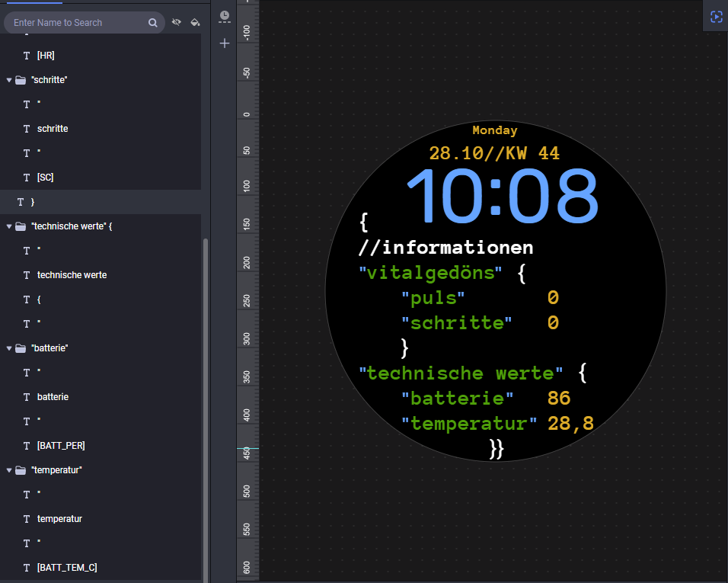The width and height of the screenshot is (728, 583).
Task: Collapse the "batterie" folder arrow
Action: (x=9, y=348)
